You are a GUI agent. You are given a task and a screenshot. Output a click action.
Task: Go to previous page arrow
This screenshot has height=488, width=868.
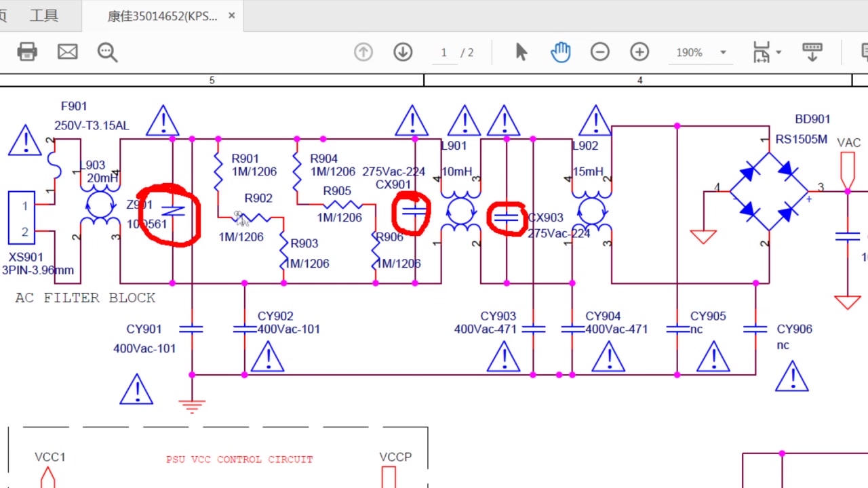[363, 52]
